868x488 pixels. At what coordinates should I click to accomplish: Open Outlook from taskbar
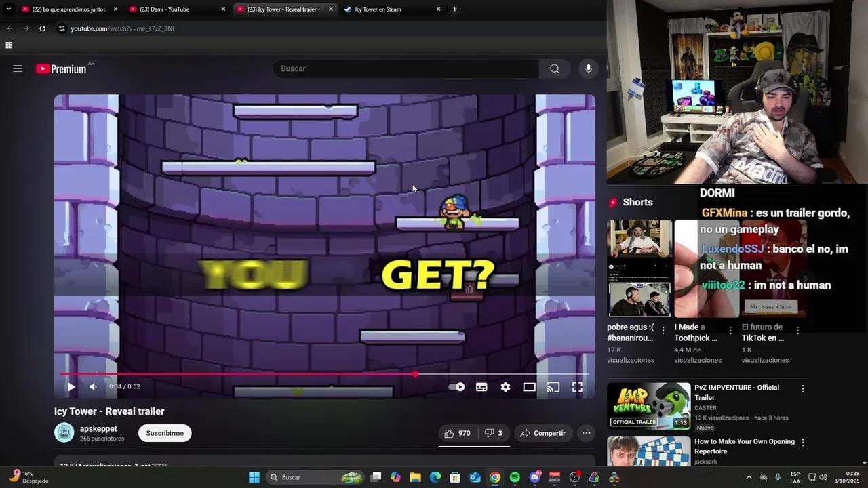click(475, 477)
